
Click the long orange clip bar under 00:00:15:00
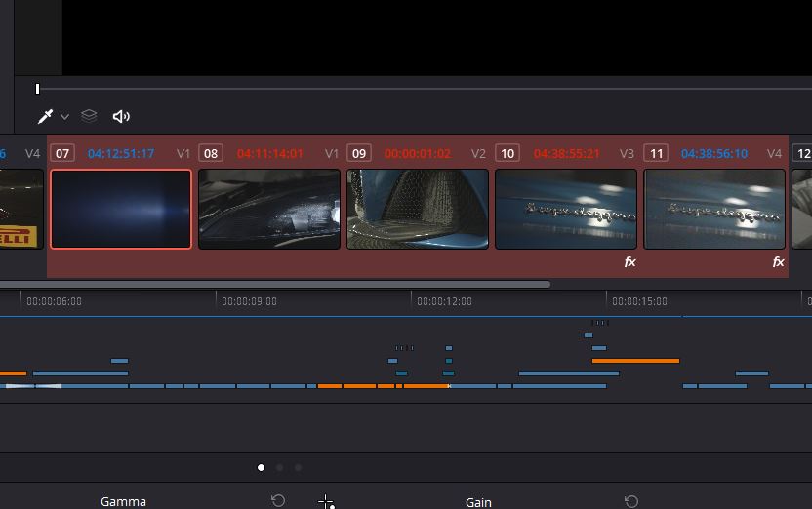click(x=635, y=361)
